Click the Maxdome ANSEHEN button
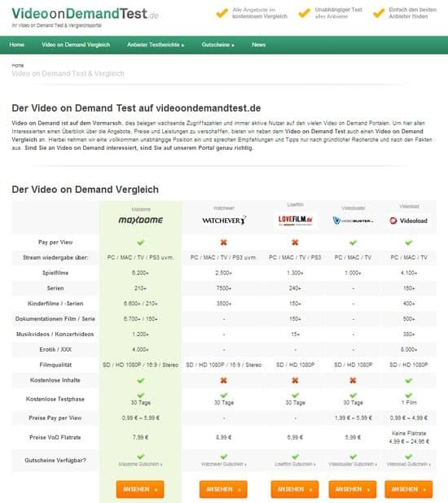The height and width of the screenshot is (503, 448). pyautogui.click(x=140, y=489)
